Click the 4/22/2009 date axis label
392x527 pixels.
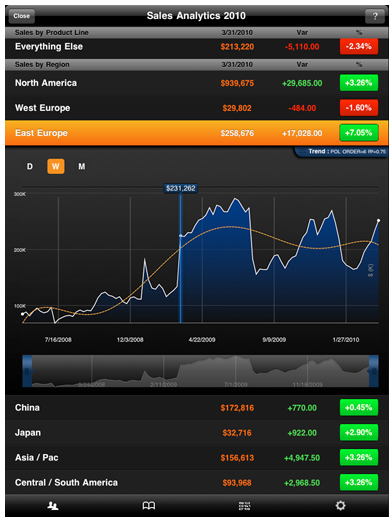[202, 339]
